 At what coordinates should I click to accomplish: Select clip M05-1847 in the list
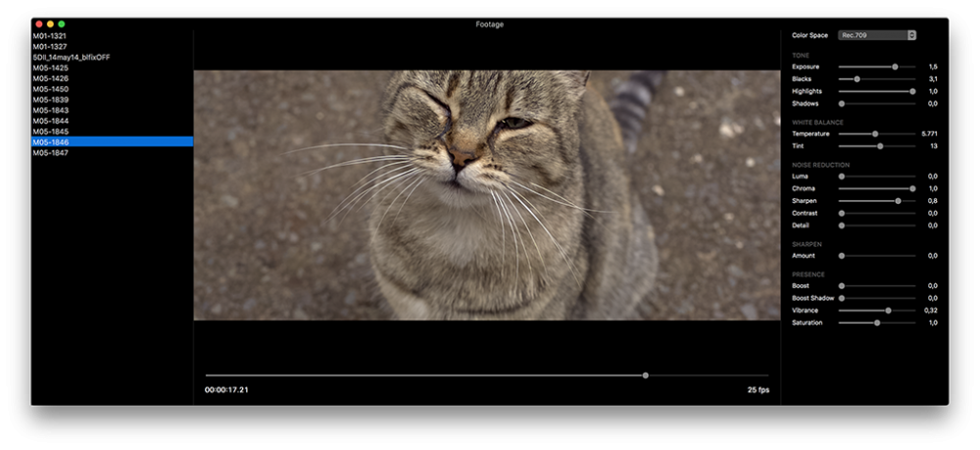coord(51,153)
